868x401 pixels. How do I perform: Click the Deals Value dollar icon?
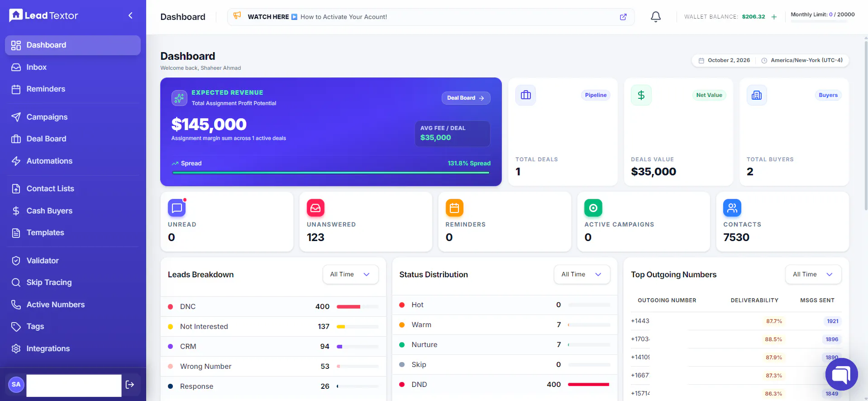[641, 95]
